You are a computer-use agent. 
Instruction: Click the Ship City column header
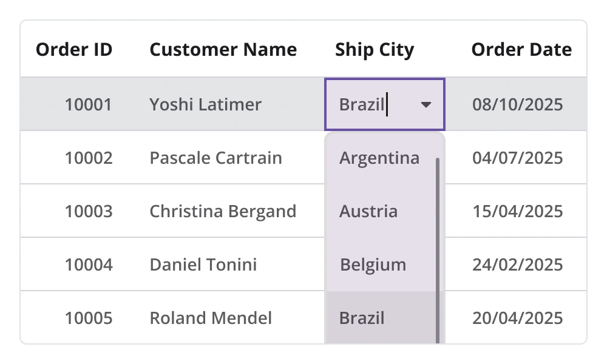(x=375, y=50)
